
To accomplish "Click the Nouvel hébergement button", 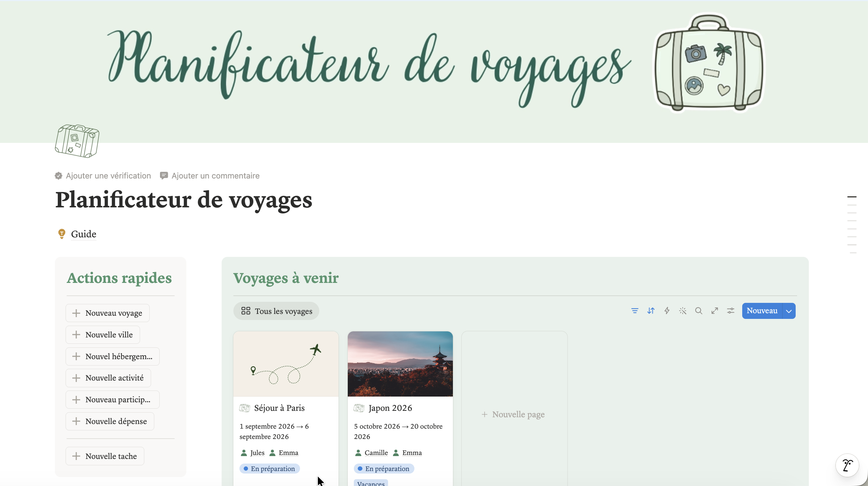I will [113, 357].
